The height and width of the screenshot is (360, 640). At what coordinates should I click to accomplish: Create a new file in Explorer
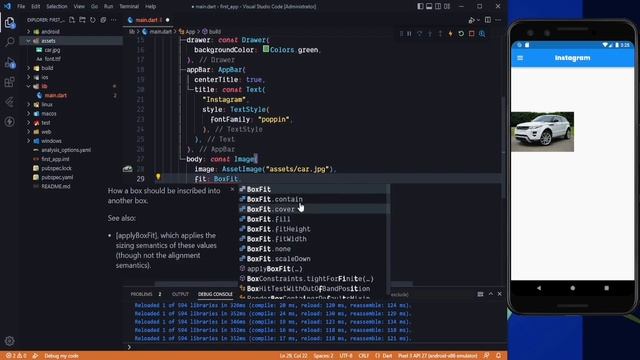coord(72,20)
